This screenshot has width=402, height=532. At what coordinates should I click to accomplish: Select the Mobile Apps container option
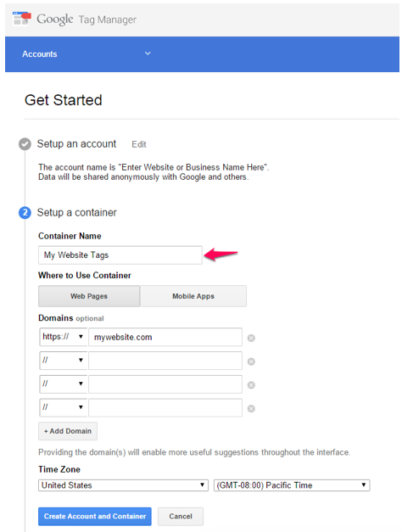193,296
